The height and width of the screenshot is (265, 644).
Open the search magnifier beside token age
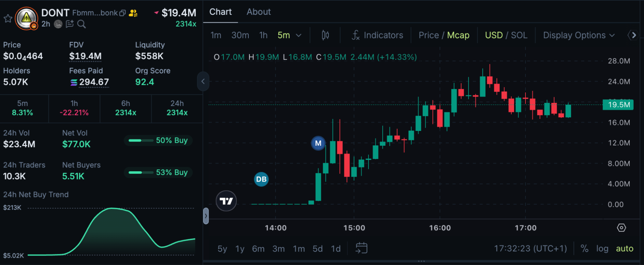pyautogui.click(x=82, y=24)
